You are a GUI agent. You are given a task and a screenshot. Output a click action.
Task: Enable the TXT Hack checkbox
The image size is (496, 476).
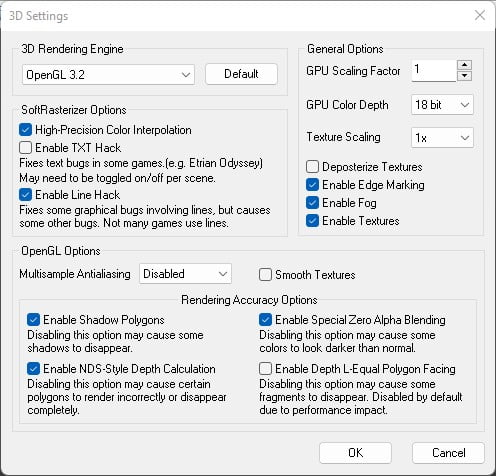(x=26, y=147)
